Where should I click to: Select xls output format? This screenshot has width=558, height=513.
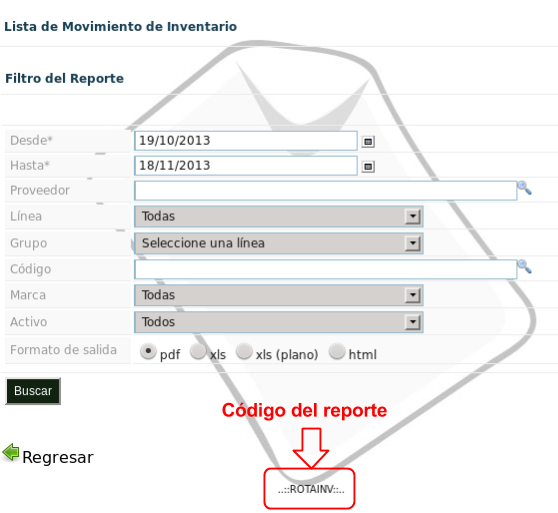tap(198, 351)
